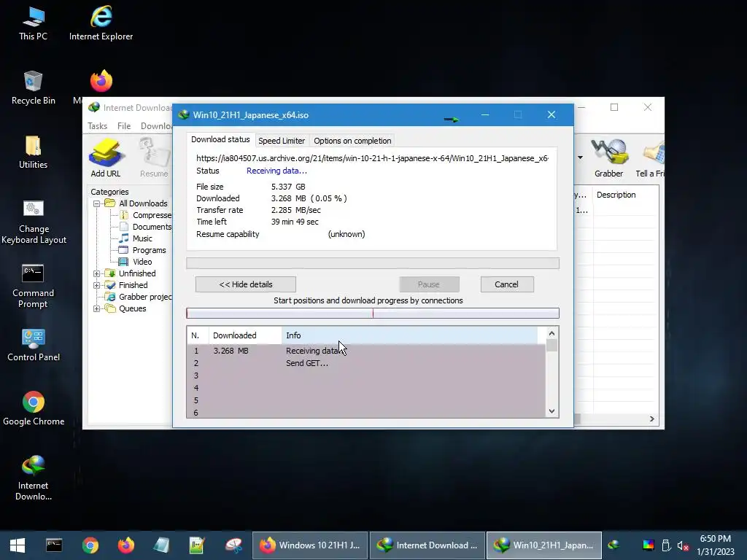The width and height of the screenshot is (747, 560).
Task: Open the File menu in IDM
Action: (124, 125)
